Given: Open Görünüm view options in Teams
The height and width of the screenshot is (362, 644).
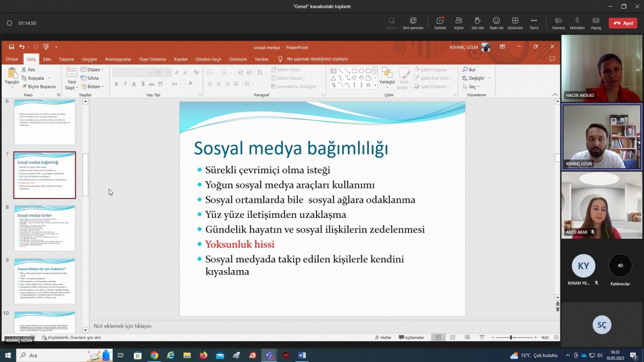Looking at the screenshot, I should 515,23.
